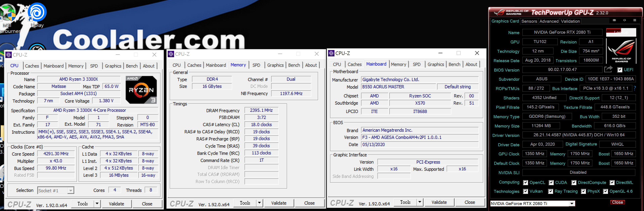This screenshot has height=211, width=644.
Task: Click ROG logo in GPU-Z title bar
Action: click(500, 12)
